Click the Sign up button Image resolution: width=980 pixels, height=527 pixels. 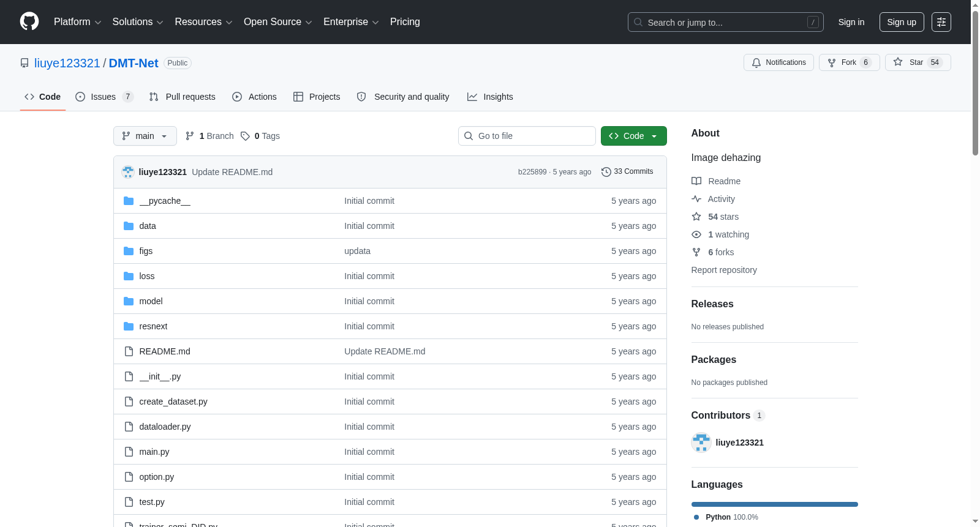(x=902, y=22)
